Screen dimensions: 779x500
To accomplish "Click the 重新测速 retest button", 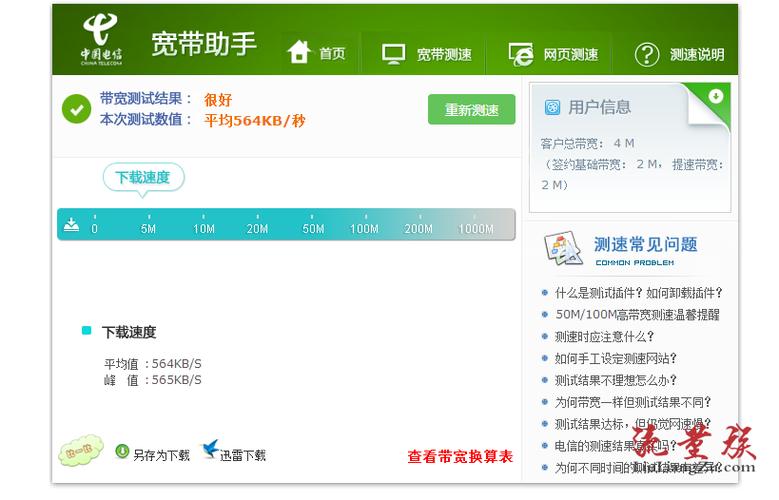I will pyautogui.click(x=471, y=109).
